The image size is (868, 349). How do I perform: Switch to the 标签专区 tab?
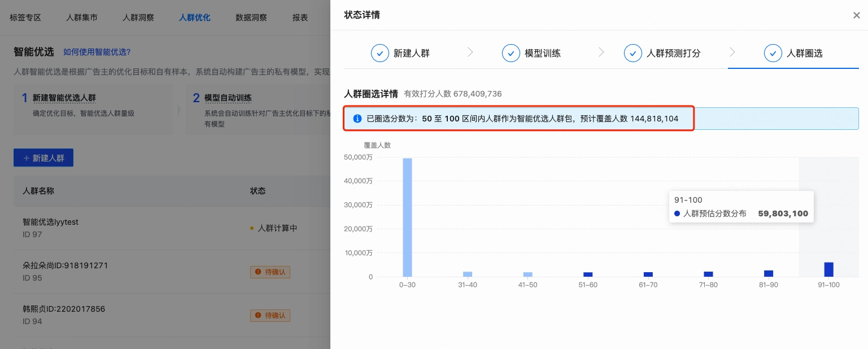(x=25, y=18)
